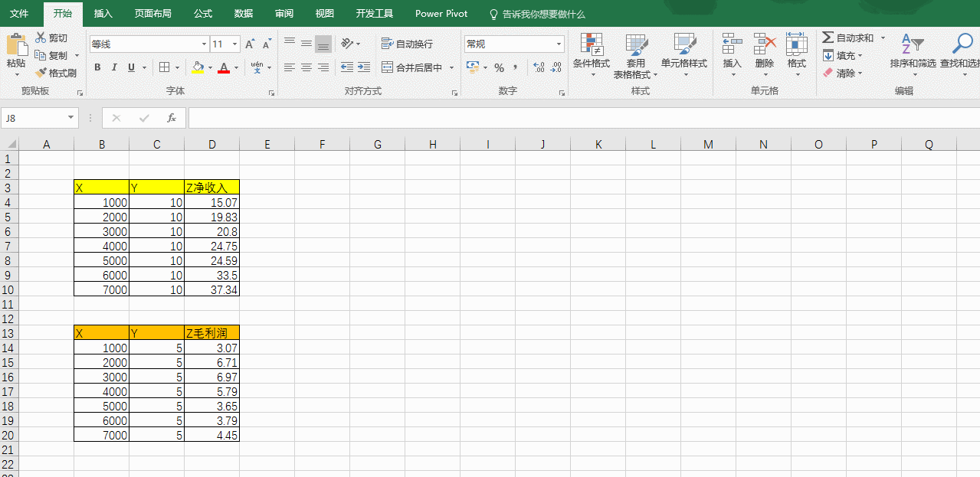Viewport: 980px width, 477px height.
Task: Toggle bottom align (highlighted)
Action: [x=323, y=44]
